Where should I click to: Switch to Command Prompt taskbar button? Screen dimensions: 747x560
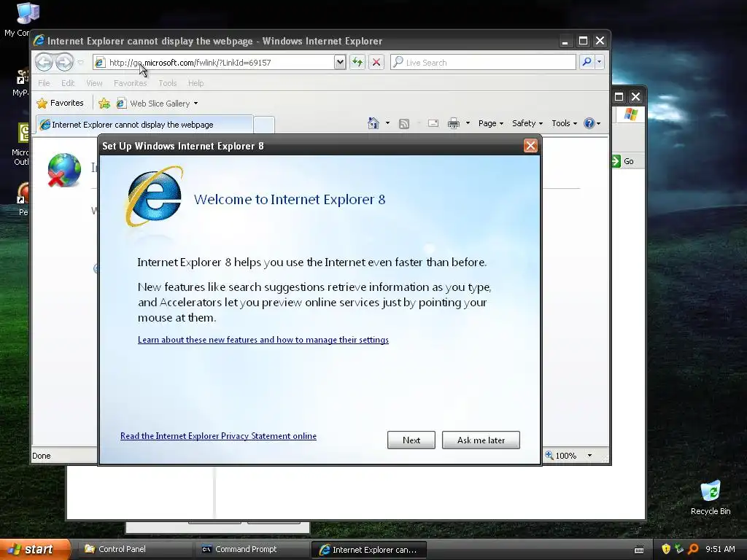(251, 550)
